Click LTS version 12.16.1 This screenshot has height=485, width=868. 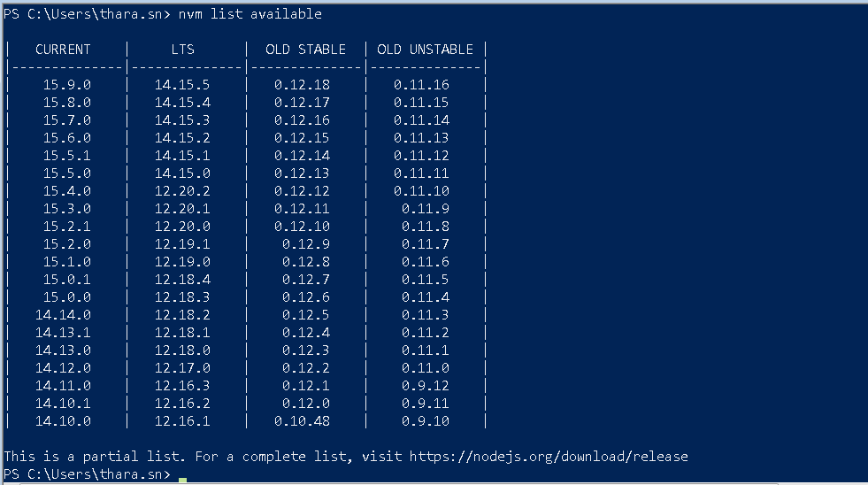point(182,421)
